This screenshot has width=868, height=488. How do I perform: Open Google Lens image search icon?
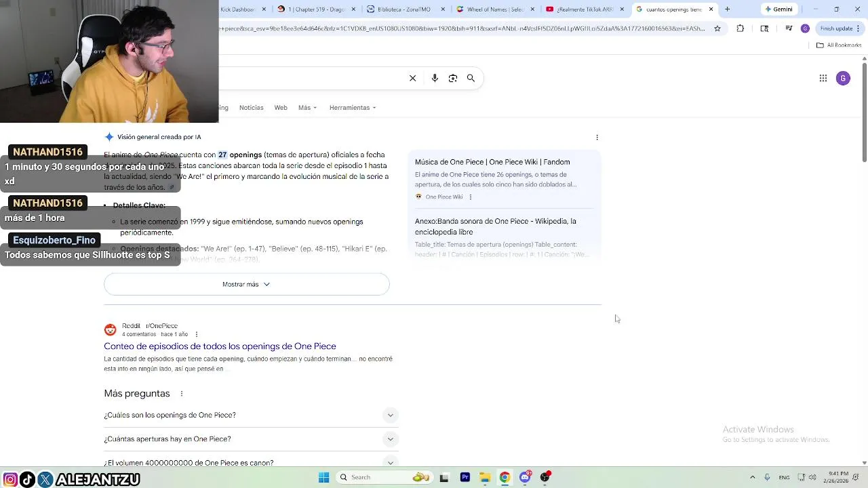point(453,78)
